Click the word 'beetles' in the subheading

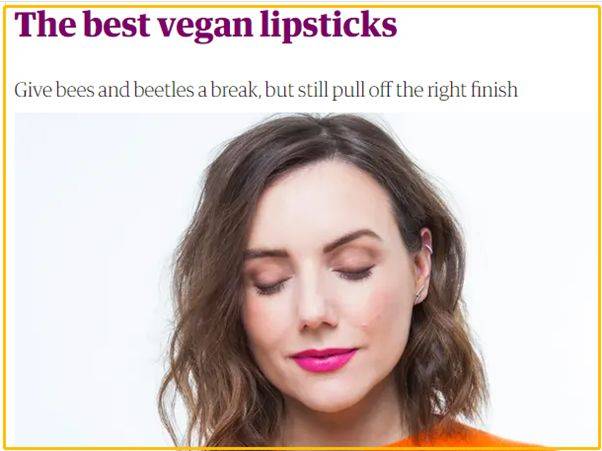(164, 90)
